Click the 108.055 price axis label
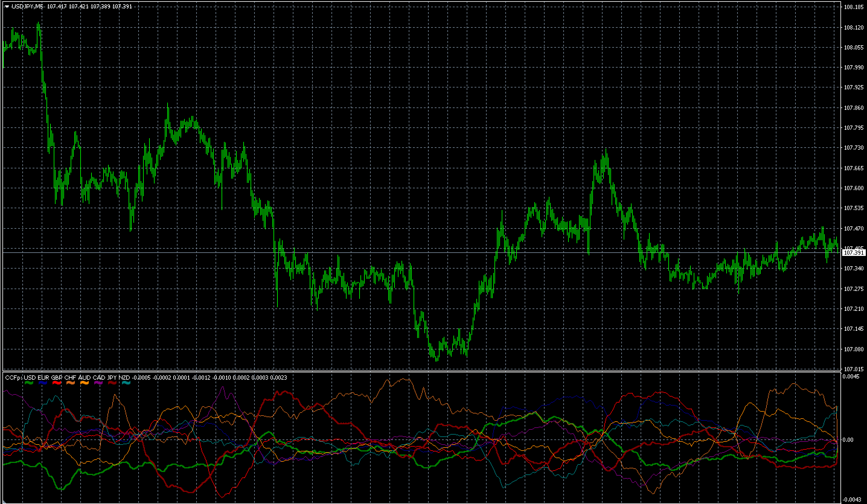 click(x=854, y=47)
